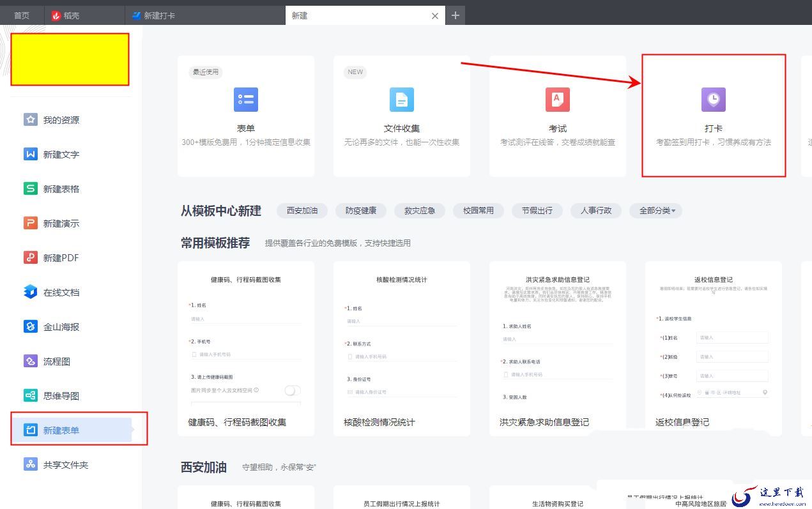Click the 流程图 flowchart icon
812x509 pixels.
click(x=31, y=361)
